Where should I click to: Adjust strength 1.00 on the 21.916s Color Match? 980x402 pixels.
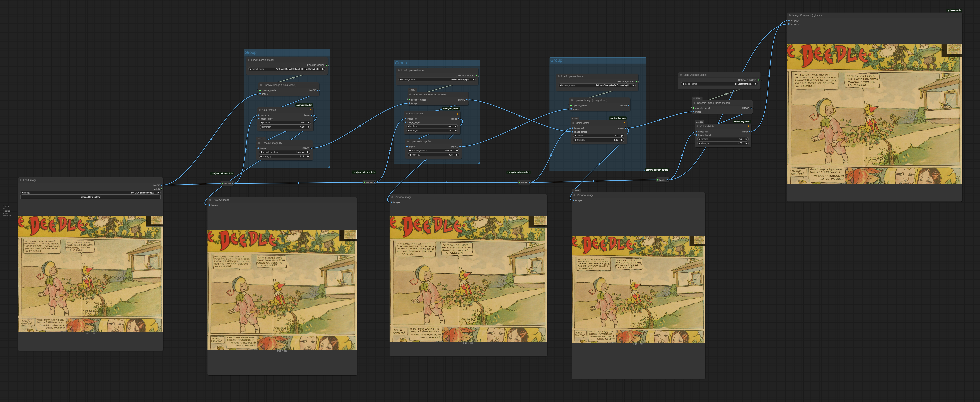click(723, 143)
